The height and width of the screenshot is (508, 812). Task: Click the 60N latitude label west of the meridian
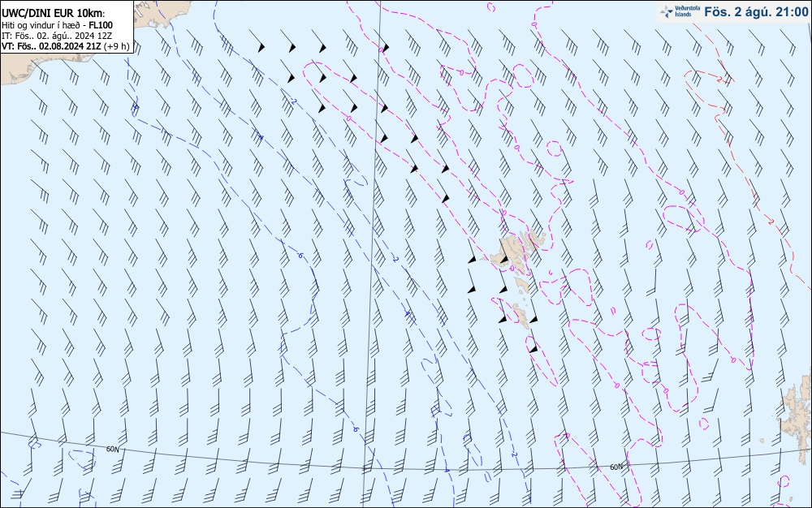point(112,449)
